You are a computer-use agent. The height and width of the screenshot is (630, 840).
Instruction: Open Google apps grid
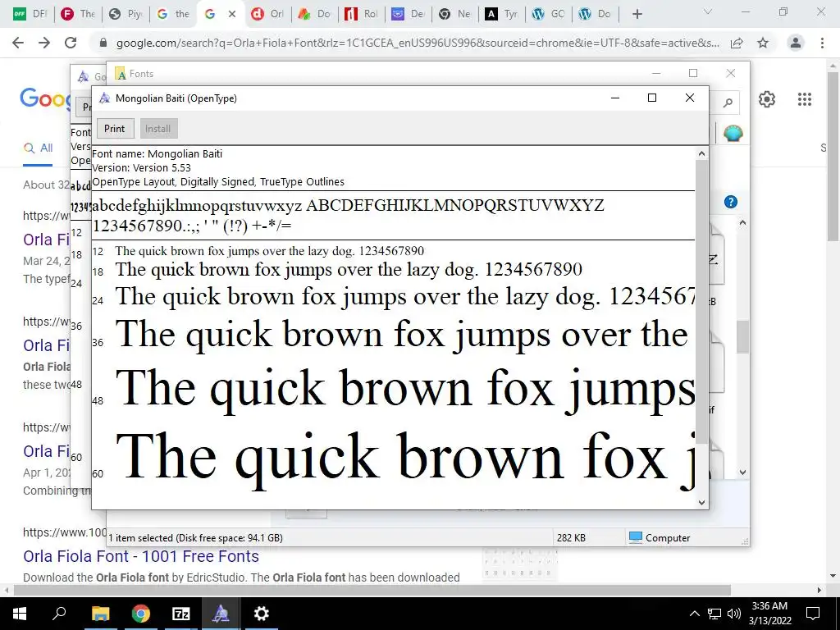point(805,99)
